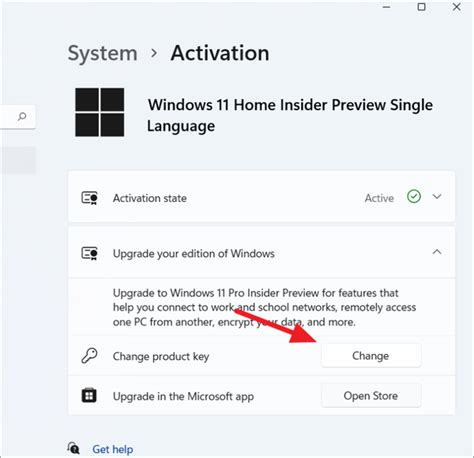Image resolution: width=474 pixels, height=458 pixels.
Task: Select the highlighted sidebar item
Action: pyautogui.click(x=18, y=160)
